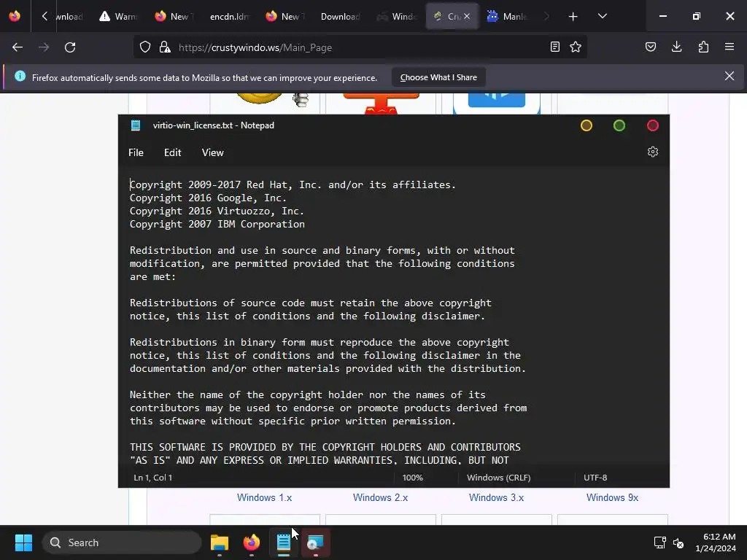
Task: Switch to the Windows tab
Action: point(396,16)
